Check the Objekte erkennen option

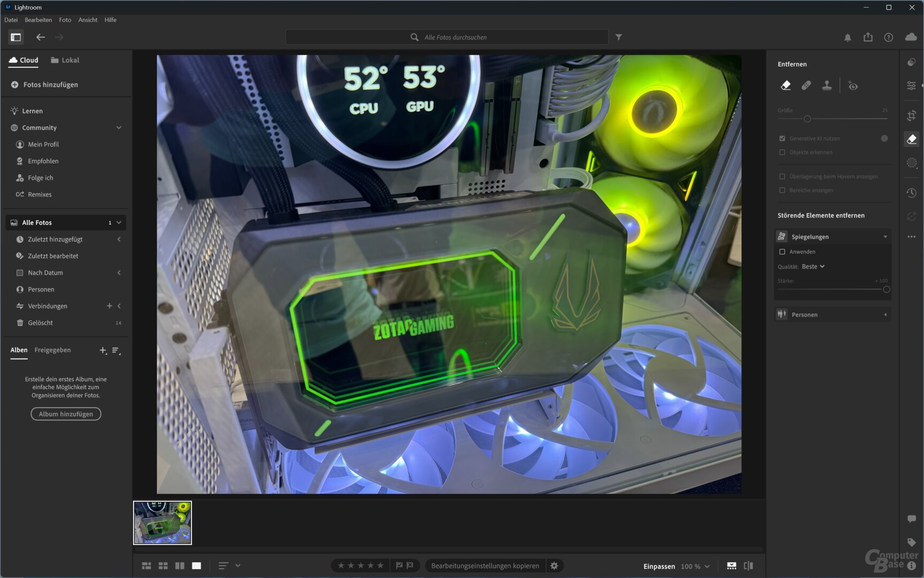782,153
